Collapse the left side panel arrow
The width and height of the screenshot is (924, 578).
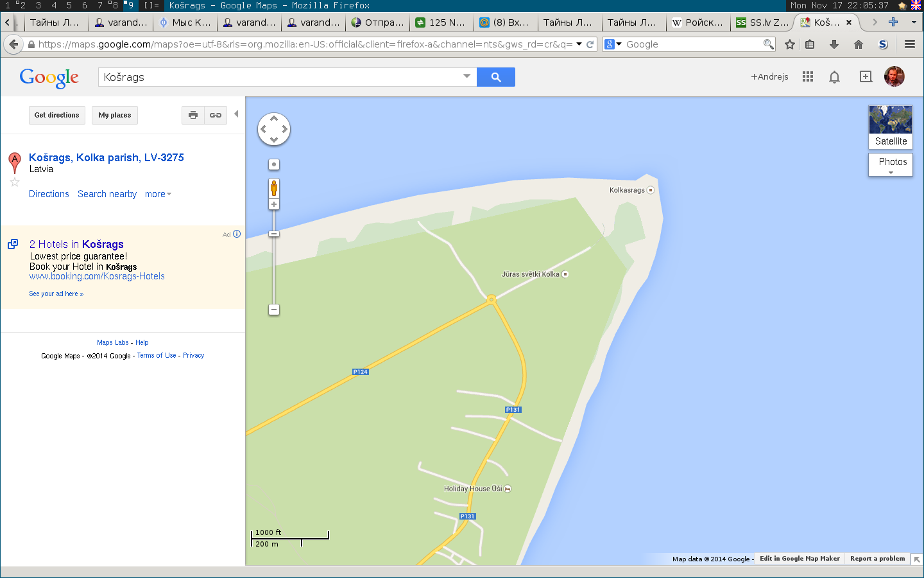(236, 114)
